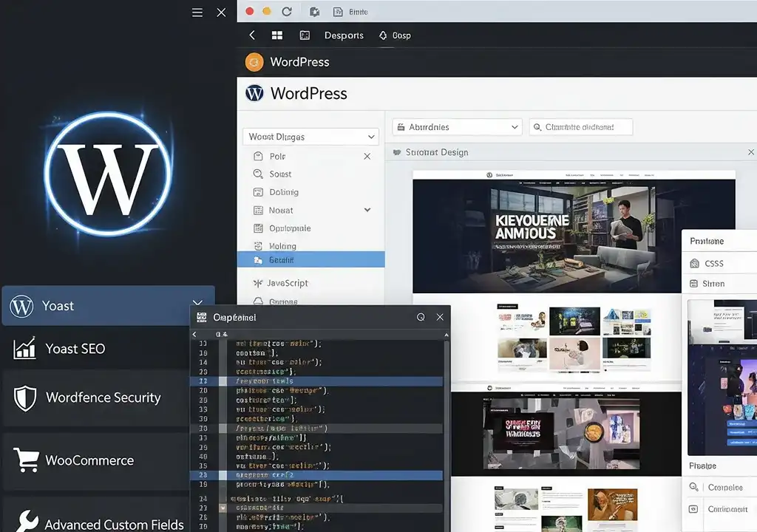Expand the Yoast item chevron
The height and width of the screenshot is (532, 757).
coord(198,303)
